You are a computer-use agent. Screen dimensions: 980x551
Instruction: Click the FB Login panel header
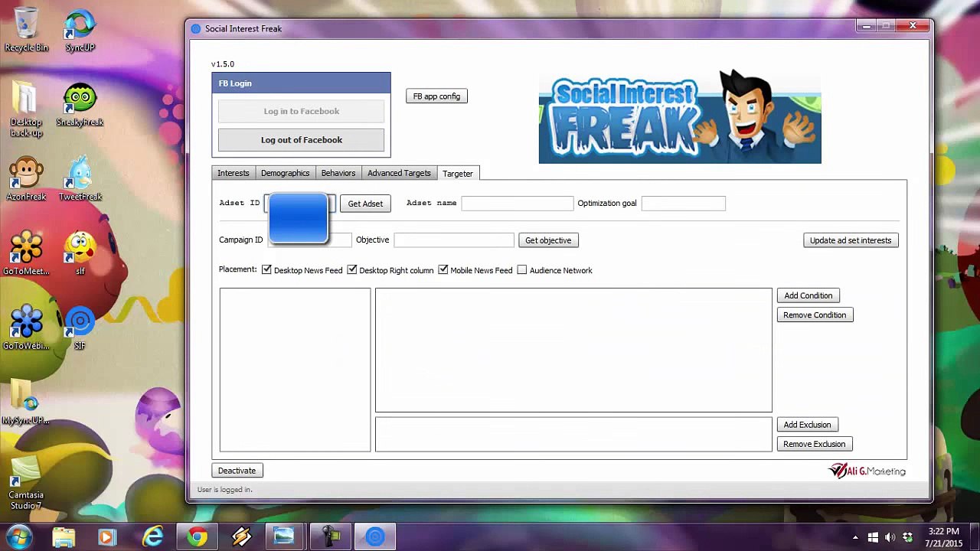click(302, 83)
